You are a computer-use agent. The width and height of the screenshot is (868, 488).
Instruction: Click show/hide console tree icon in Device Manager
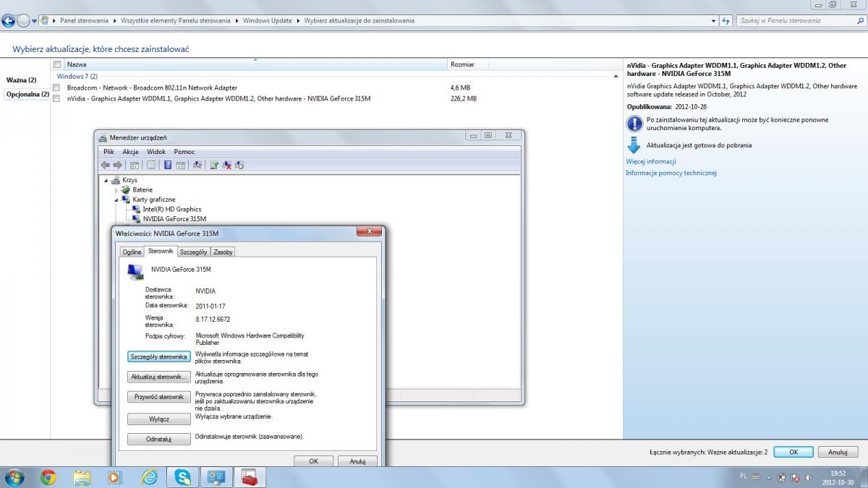pyautogui.click(x=135, y=166)
